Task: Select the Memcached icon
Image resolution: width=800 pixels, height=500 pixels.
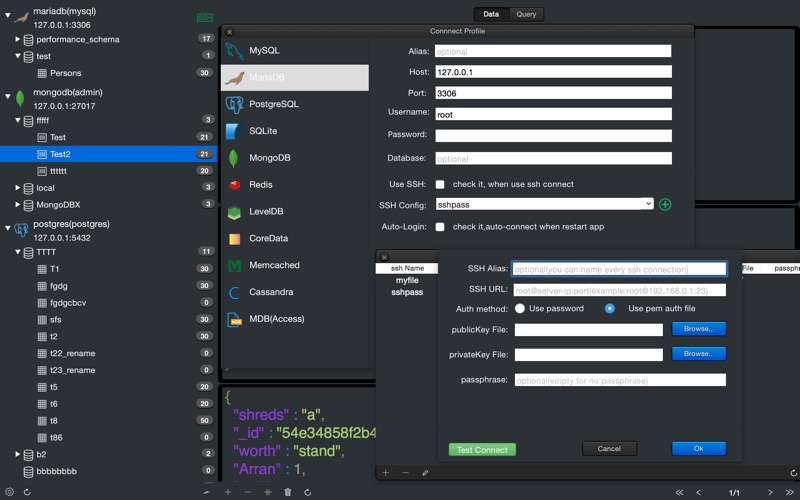Action: point(234,266)
